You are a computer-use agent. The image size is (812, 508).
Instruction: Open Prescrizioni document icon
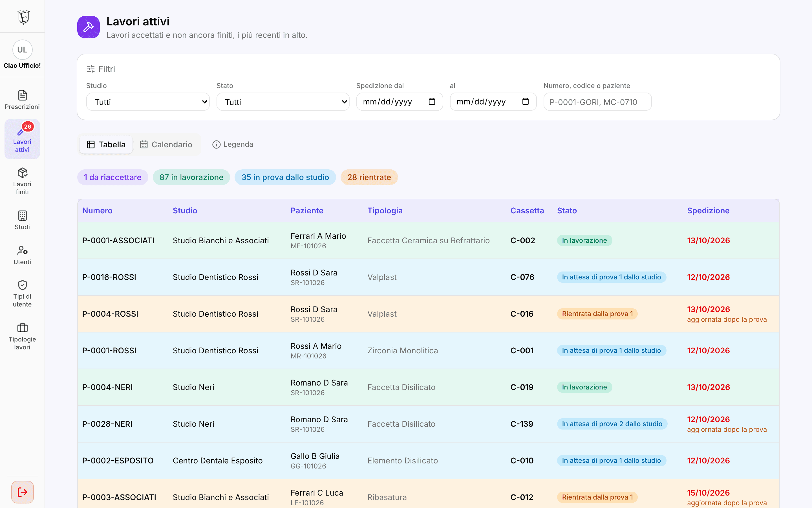(22, 95)
